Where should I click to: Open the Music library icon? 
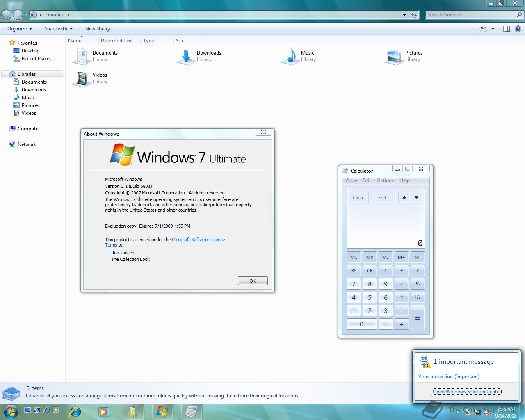click(290, 56)
